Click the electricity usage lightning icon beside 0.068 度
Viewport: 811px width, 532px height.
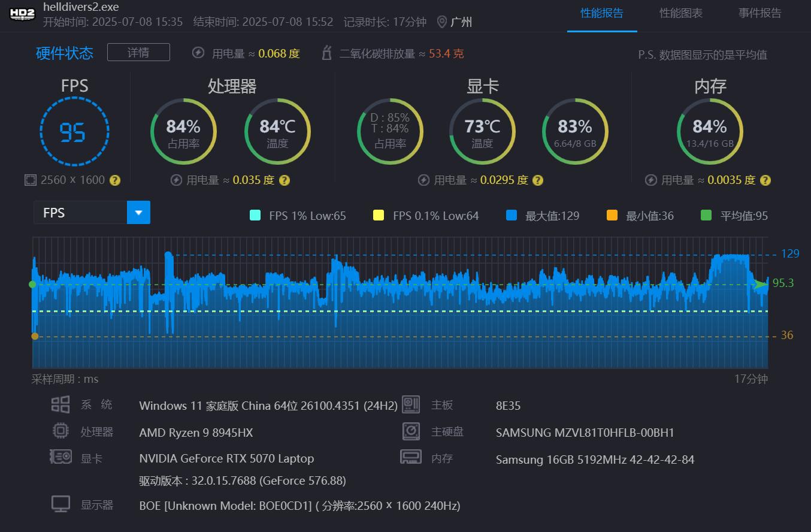198,53
